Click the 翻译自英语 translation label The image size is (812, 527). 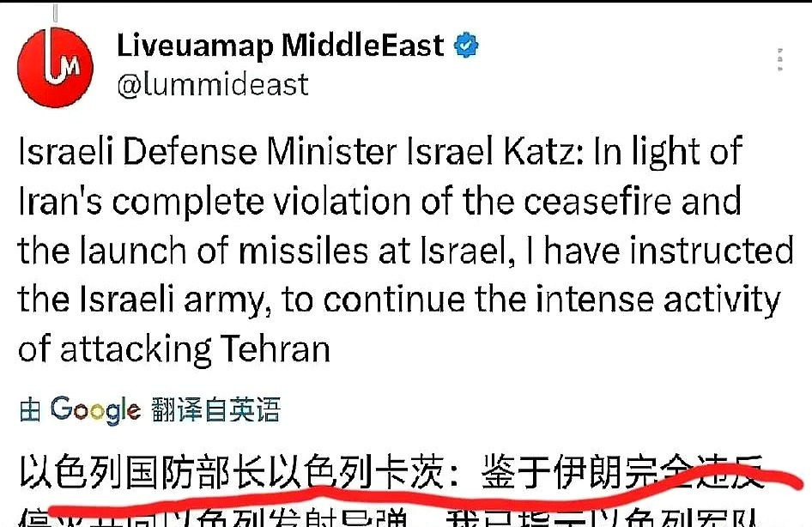coord(216,409)
